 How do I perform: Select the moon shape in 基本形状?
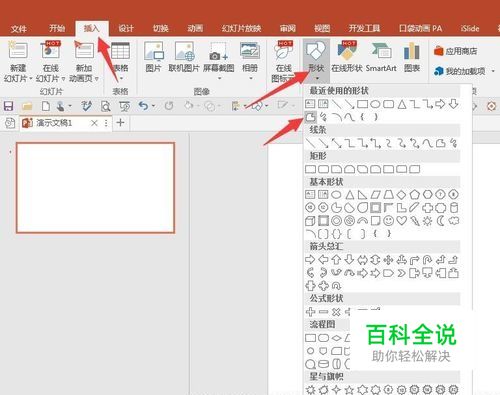440,221
